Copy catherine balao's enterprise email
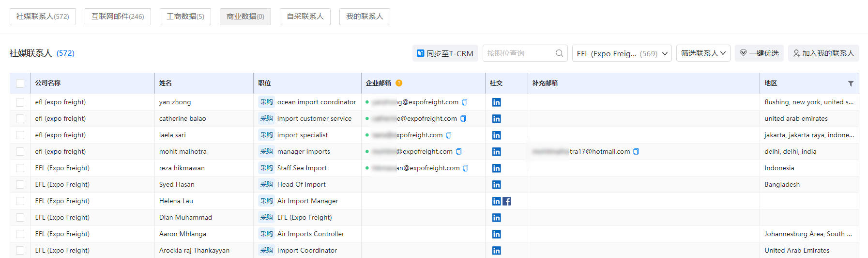 463,119
